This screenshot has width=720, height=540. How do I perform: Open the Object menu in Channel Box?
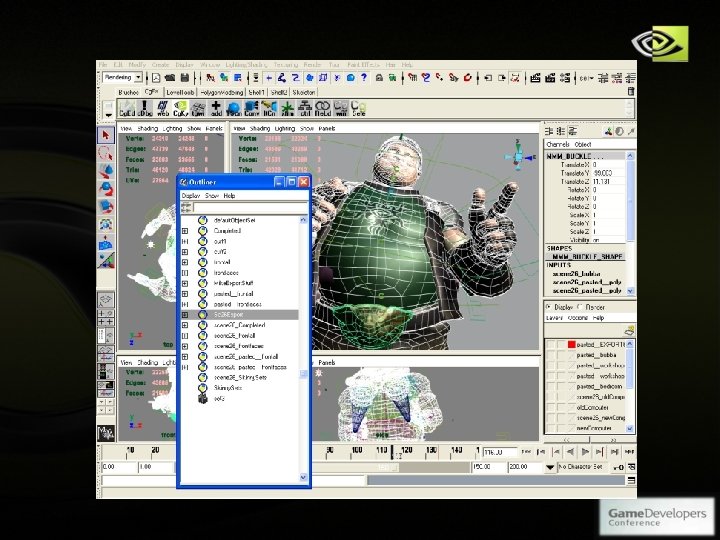583,144
